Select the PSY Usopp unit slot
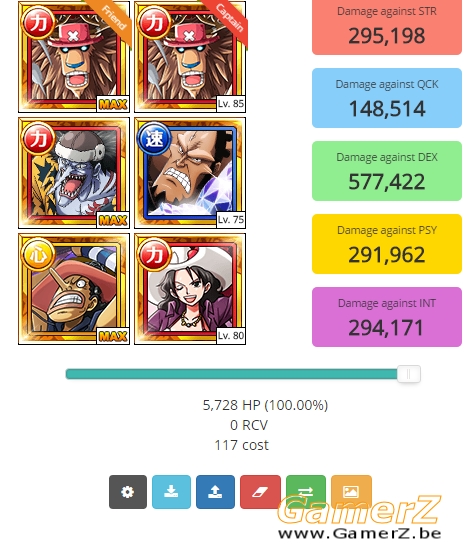Screen dimensions: 462x549 pyautogui.click(x=74, y=289)
